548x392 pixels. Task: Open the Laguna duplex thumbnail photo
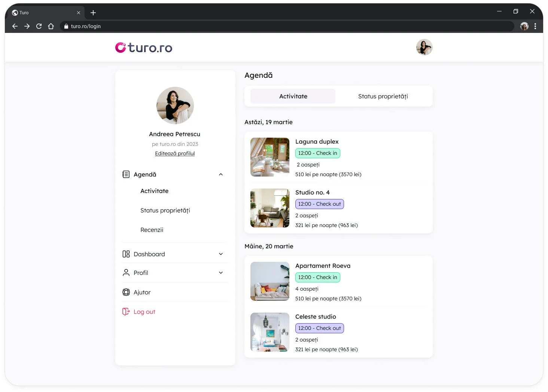(270, 157)
